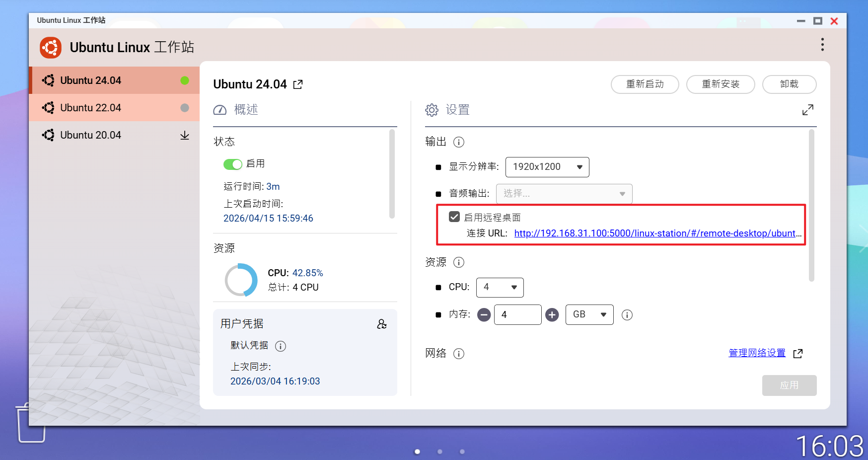Open the memory unit GB dropdown
Image resolution: width=868 pixels, height=460 pixels.
(x=589, y=315)
